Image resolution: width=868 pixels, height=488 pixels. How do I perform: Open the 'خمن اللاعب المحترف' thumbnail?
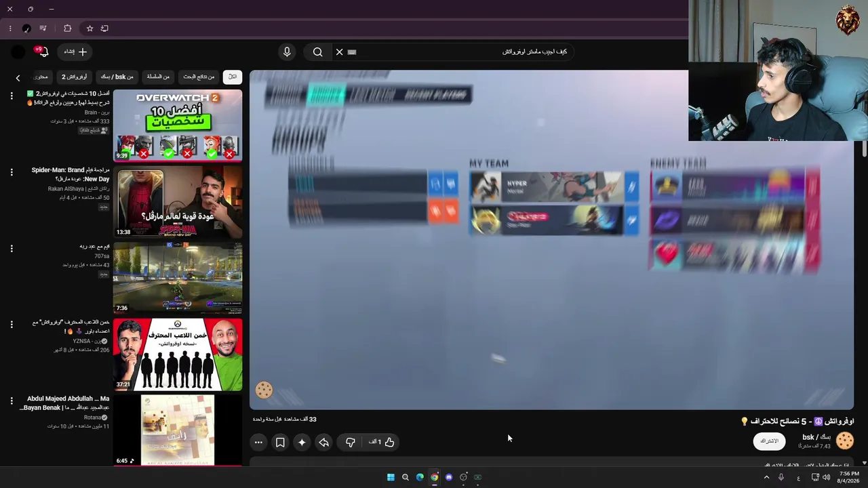click(178, 354)
